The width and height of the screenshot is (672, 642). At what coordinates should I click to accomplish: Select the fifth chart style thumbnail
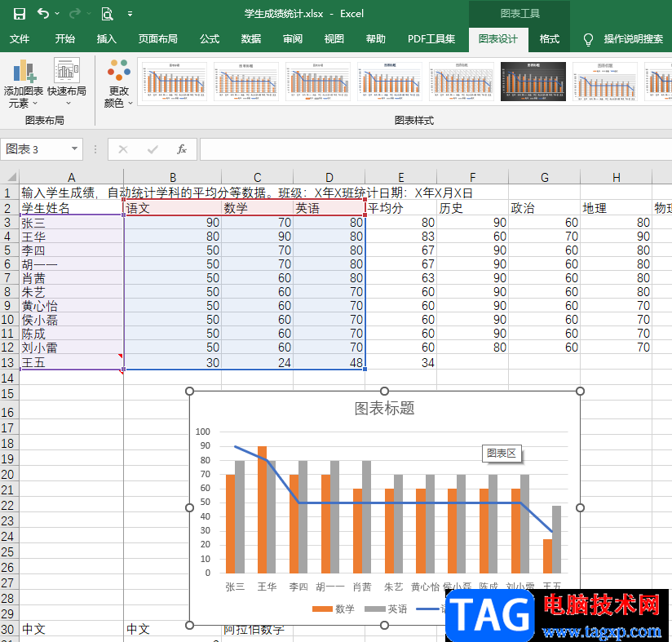pos(462,82)
